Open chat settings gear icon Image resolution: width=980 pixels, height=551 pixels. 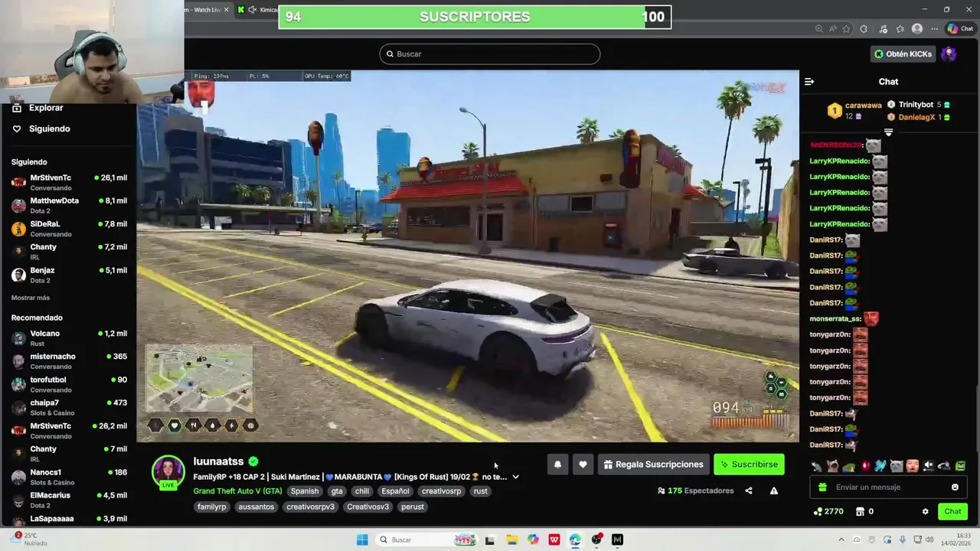(x=925, y=511)
